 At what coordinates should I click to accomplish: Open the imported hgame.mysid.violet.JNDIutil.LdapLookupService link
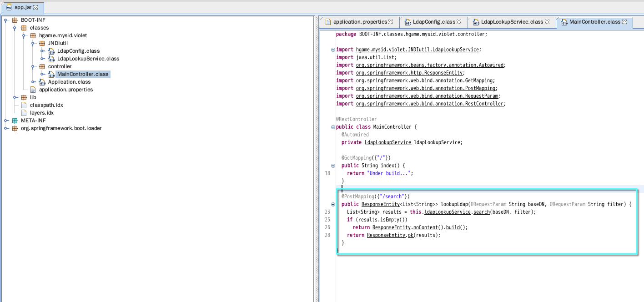tap(418, 50)
